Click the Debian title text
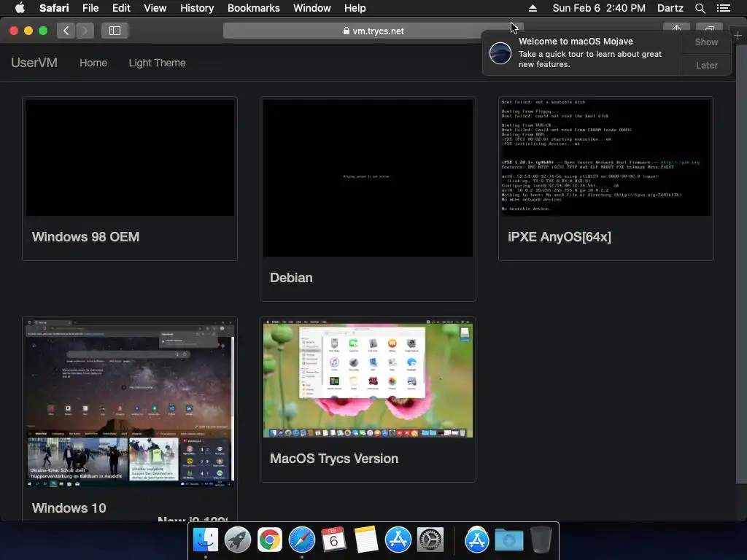 [291, 278]
